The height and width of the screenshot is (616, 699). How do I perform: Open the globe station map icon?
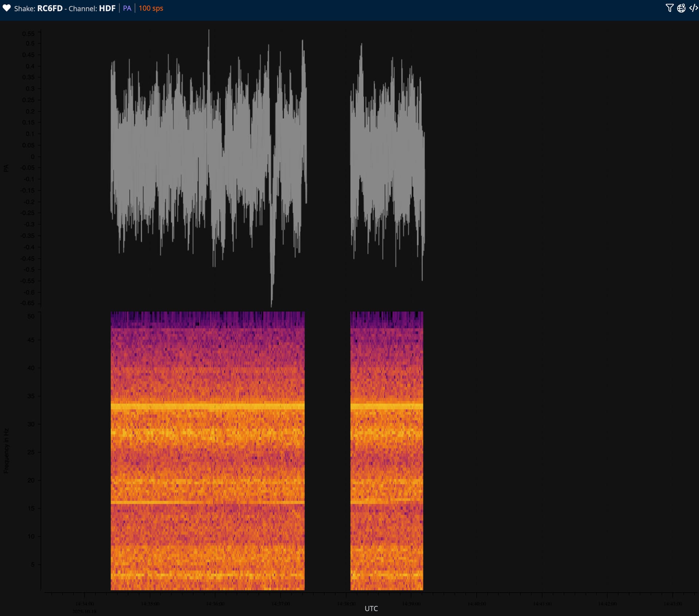pyautogui.click(x=681, y=8)
